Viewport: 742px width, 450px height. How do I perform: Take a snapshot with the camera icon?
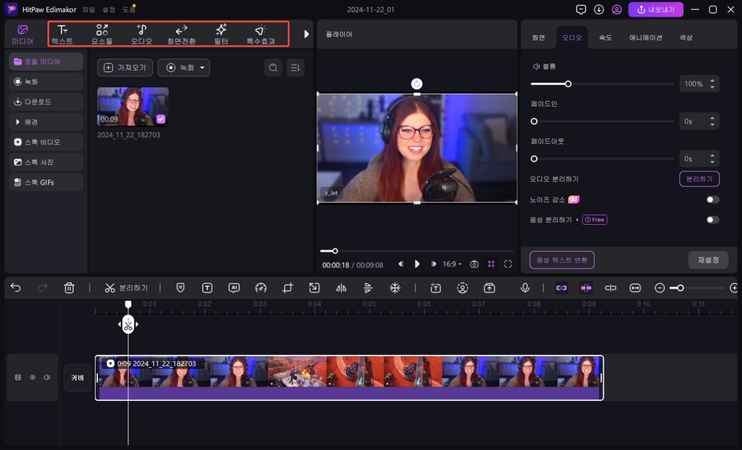pyautogui.click(x=474, y=264)
